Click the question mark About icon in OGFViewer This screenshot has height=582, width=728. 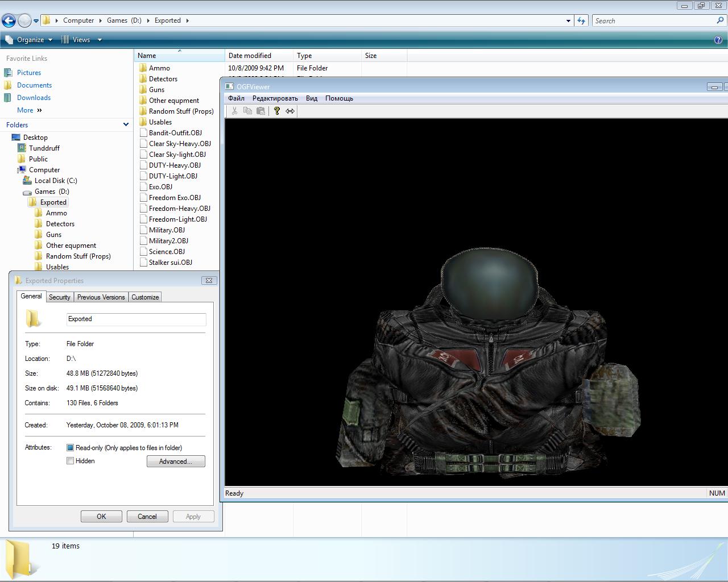277,111
